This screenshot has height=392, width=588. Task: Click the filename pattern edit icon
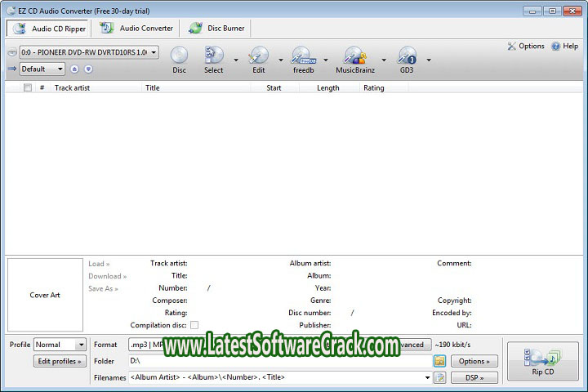coord(440,377)
